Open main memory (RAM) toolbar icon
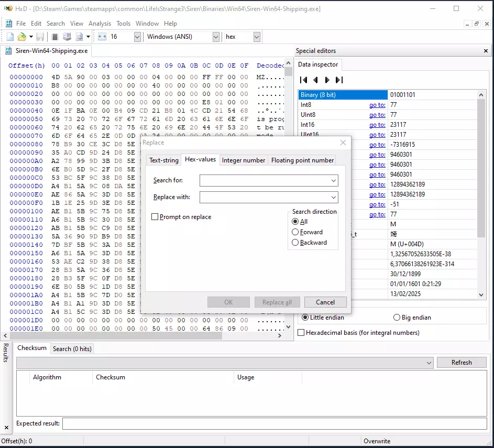This screenshot has height=448, width=494. (54, 37)
